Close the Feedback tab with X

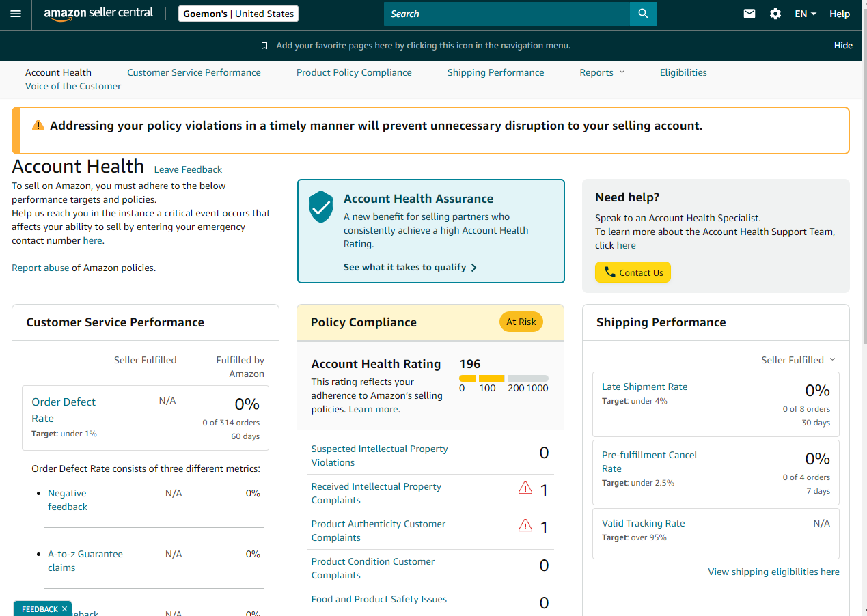(x=64, y=609)
